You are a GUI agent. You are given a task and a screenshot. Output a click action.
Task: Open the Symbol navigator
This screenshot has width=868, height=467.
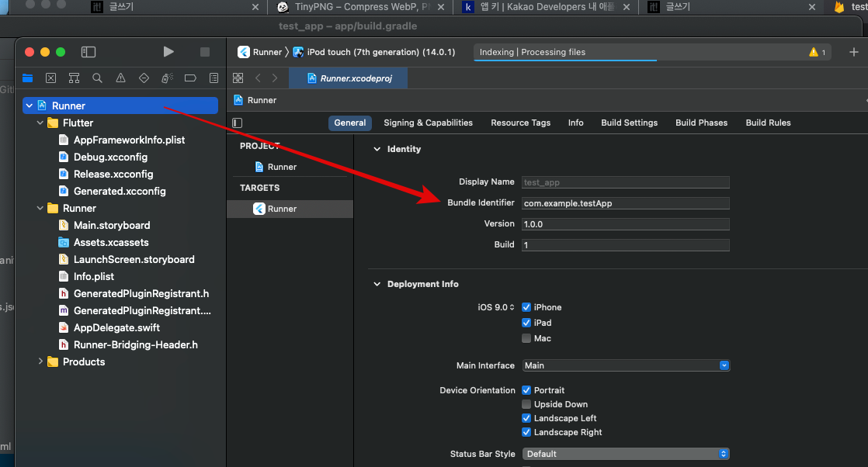click(x=75, y=78)
